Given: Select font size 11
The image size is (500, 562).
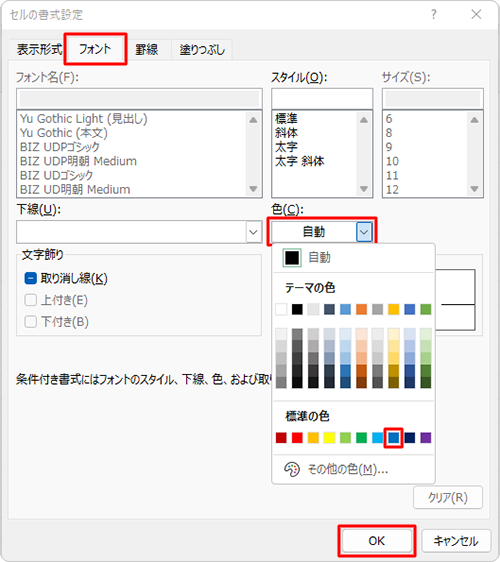Looking at the screenshot, I should tap(392, 175).
